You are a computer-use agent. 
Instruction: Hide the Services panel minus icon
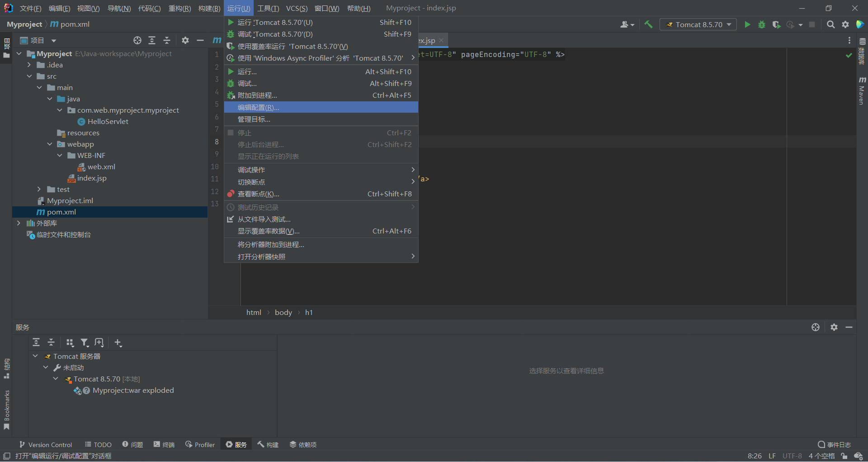tap(849, 327)
